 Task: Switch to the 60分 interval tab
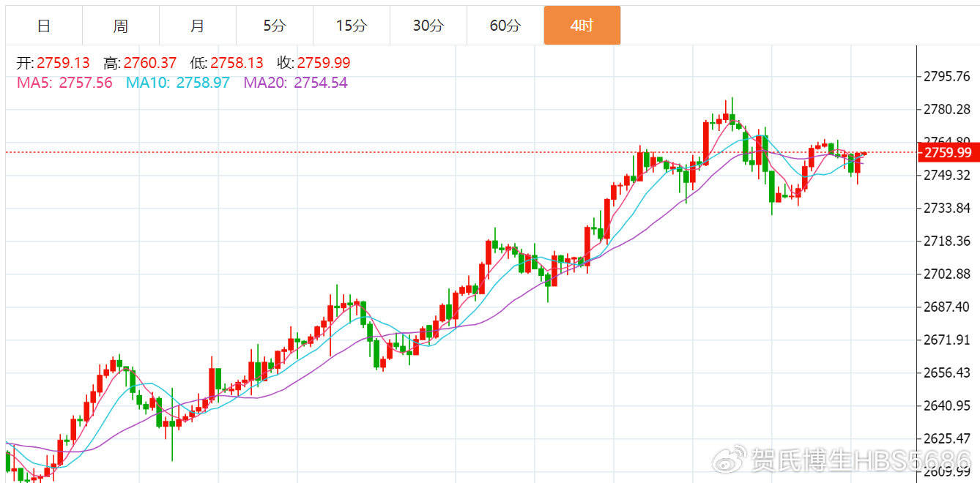(x=505, y=26)
